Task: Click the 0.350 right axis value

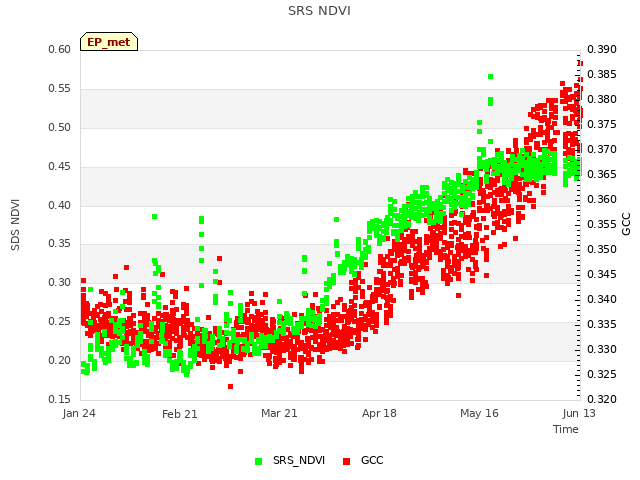Action: [602, 249]
